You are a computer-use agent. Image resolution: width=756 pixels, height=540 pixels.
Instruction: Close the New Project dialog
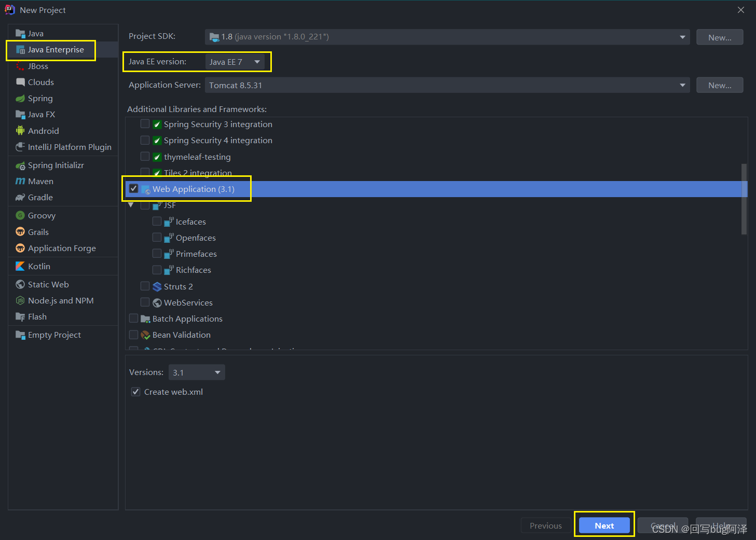click(741, 10)
